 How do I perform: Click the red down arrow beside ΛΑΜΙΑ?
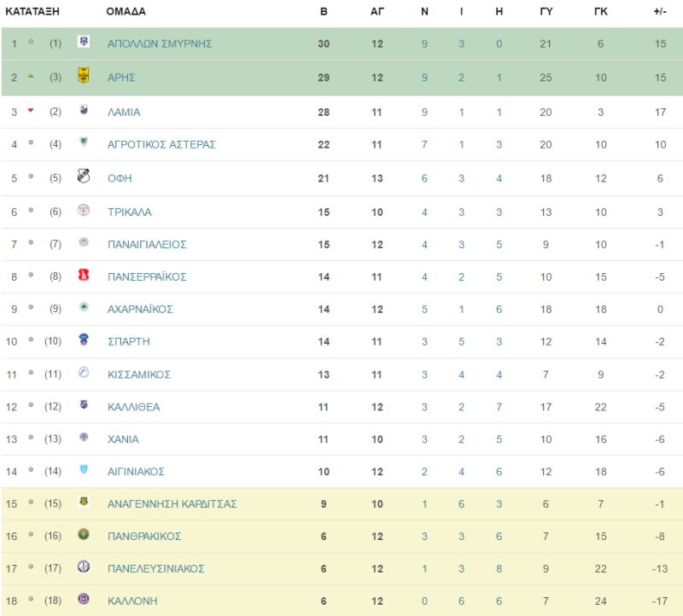tap(31, 110)
